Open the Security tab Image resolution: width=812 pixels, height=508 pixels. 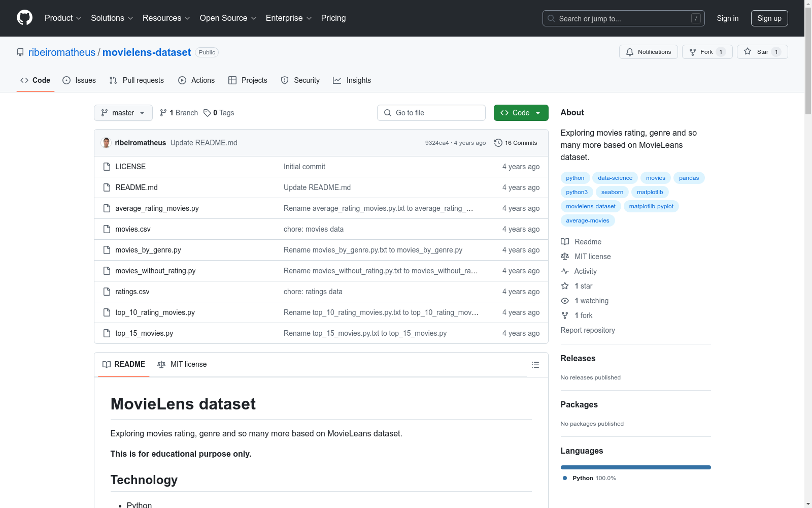pyautogui.click(x=300, y=80)
